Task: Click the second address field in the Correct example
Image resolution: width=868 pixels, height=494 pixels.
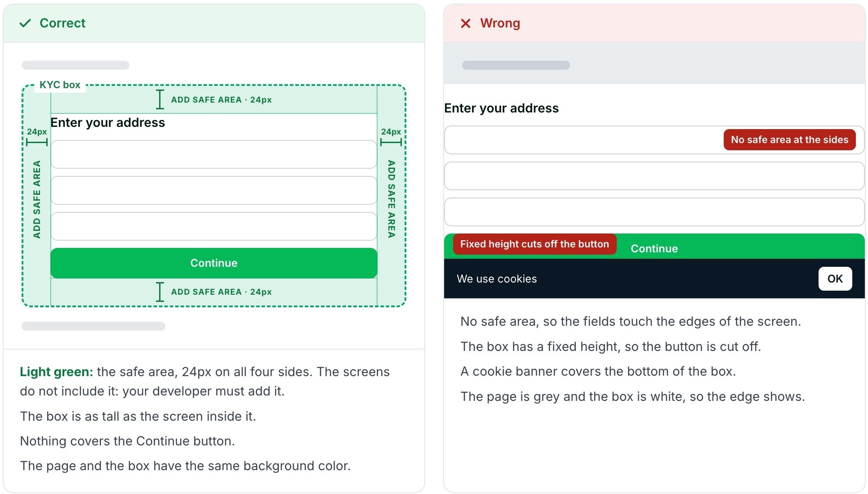Action: click(x=214, y=190)
